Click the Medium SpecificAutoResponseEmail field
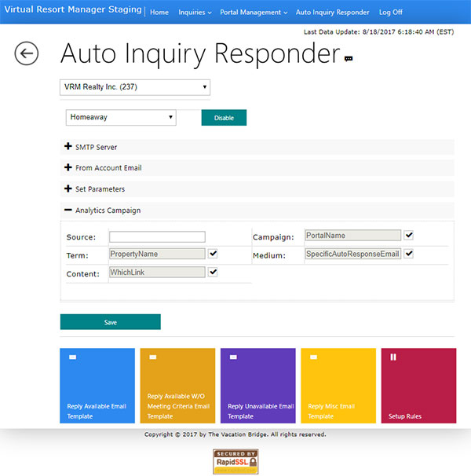Screen dimensions: 471x476 pos(353,254)
